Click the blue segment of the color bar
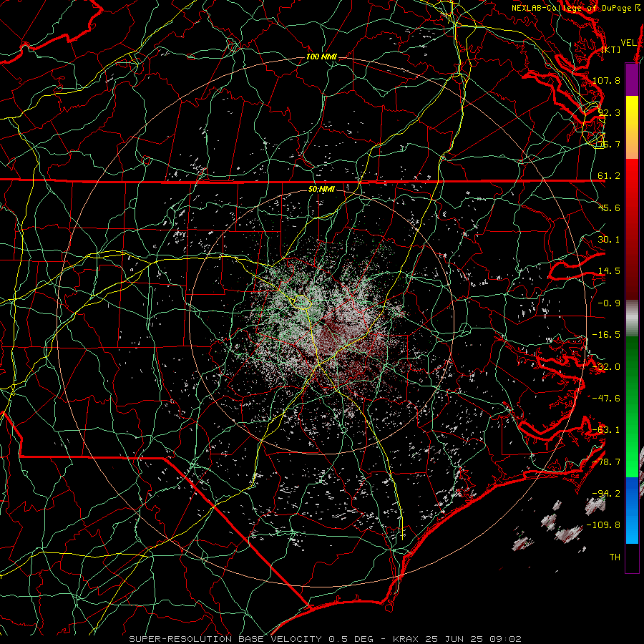This screenshot has width=644, height=644. point(632,510)
